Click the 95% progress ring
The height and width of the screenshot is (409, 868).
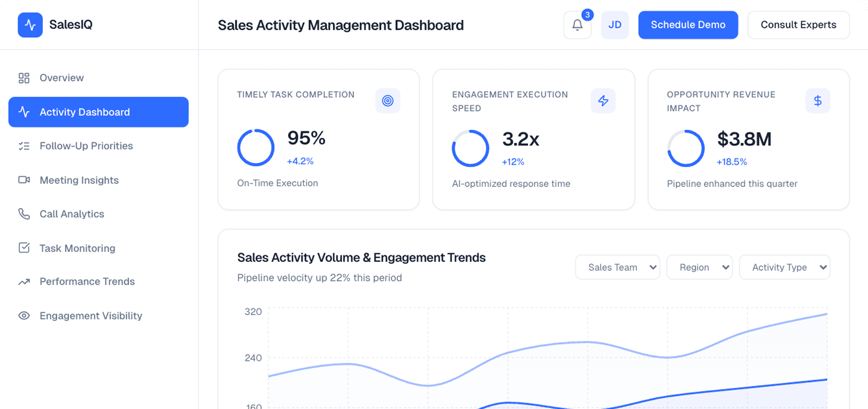[256, 148]
